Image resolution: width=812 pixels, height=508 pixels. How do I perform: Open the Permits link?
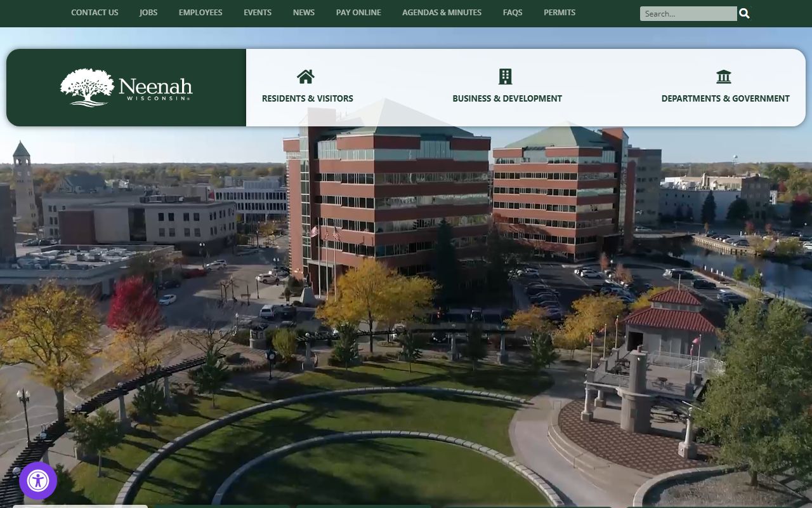(x=560, y=13)
